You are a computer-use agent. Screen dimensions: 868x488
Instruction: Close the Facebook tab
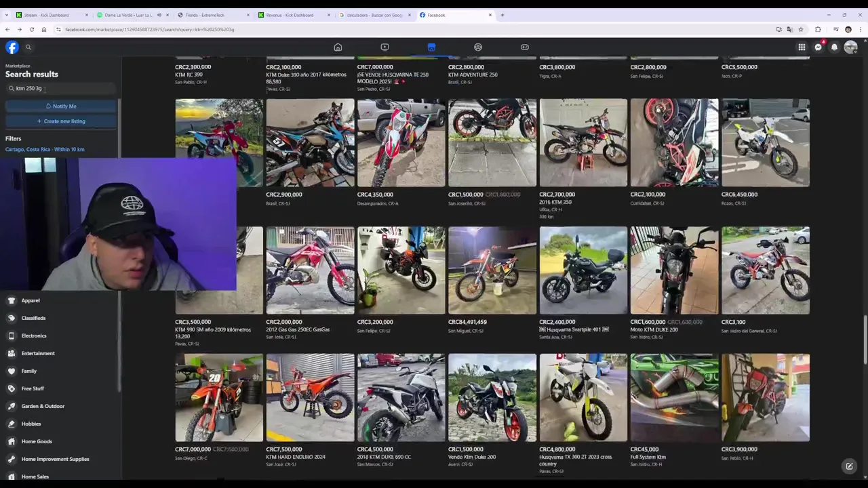pos(490,15)
